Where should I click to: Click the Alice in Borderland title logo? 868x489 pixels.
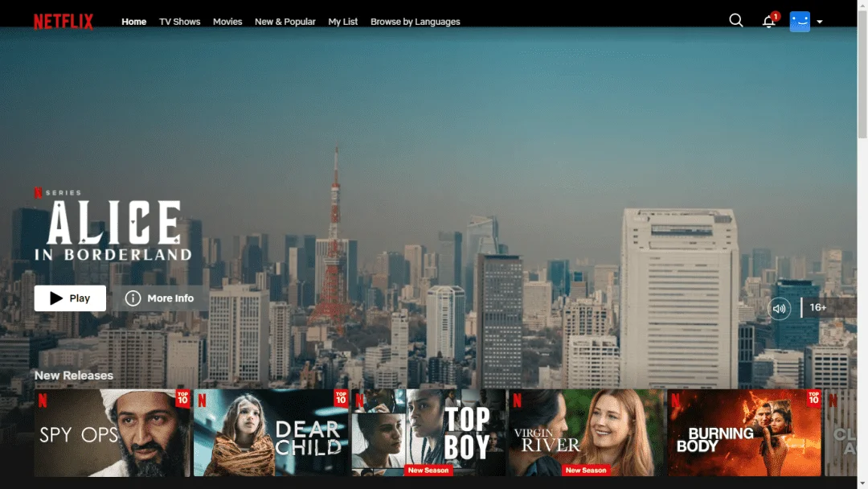113,230
